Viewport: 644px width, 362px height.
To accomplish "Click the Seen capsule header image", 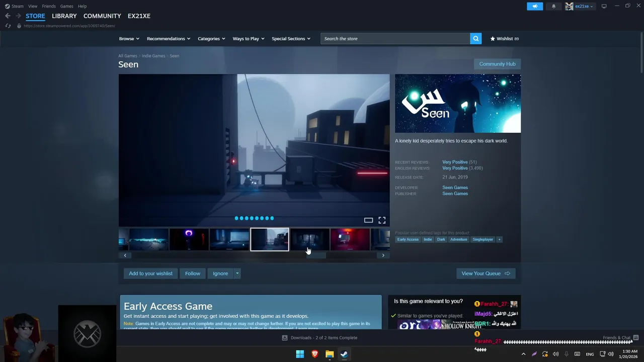I will (x=458, y=104).
